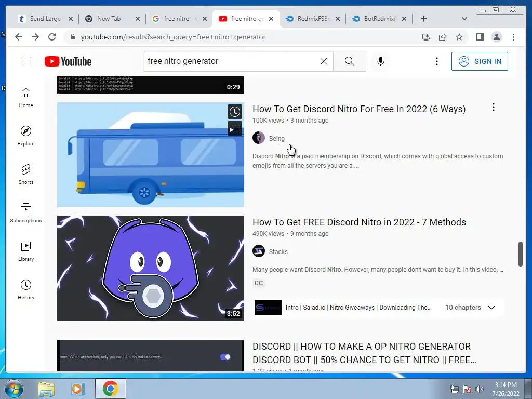Clear the search query with the X
The height and width of the screenshot is (399, 532).
324,61
